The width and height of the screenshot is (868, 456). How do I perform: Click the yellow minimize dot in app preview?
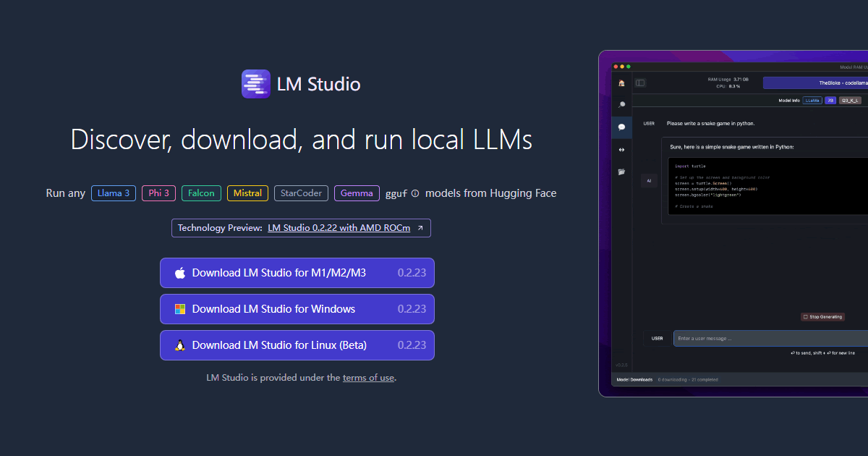622,67
